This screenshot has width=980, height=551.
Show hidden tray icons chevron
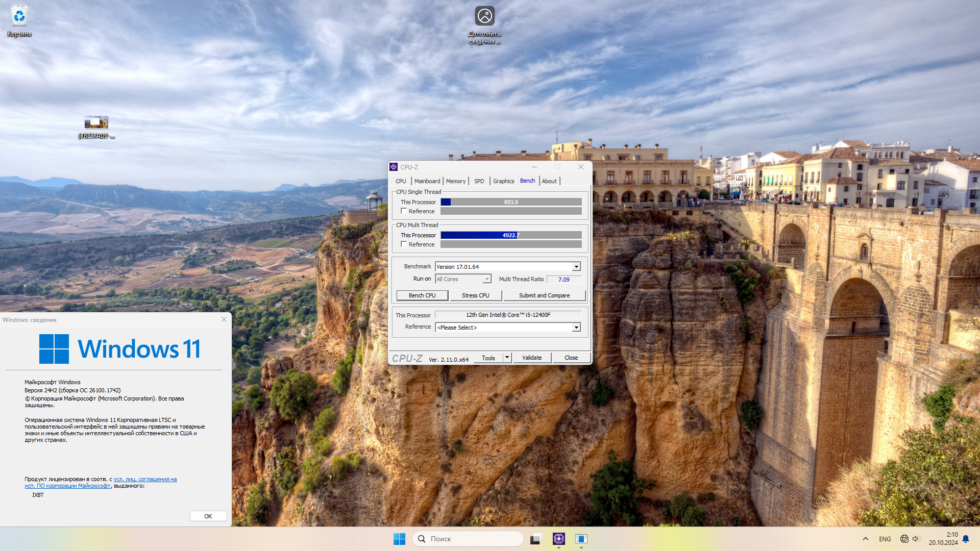coord(865,539)
